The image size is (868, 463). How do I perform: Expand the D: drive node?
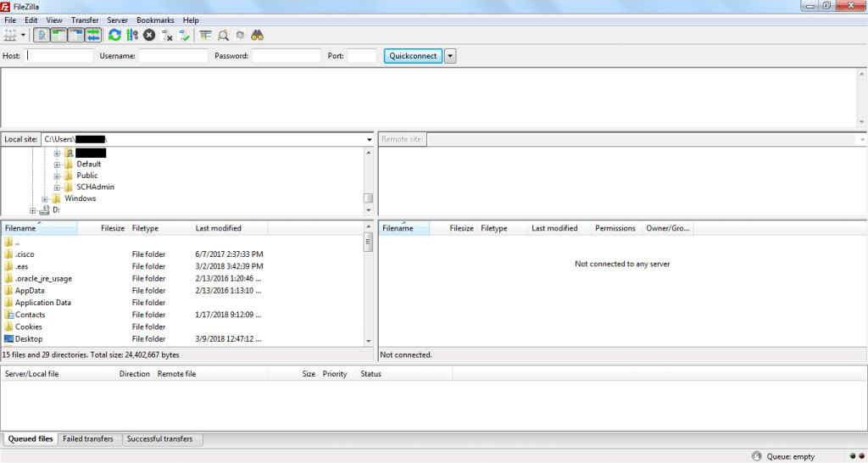(33, 210)
